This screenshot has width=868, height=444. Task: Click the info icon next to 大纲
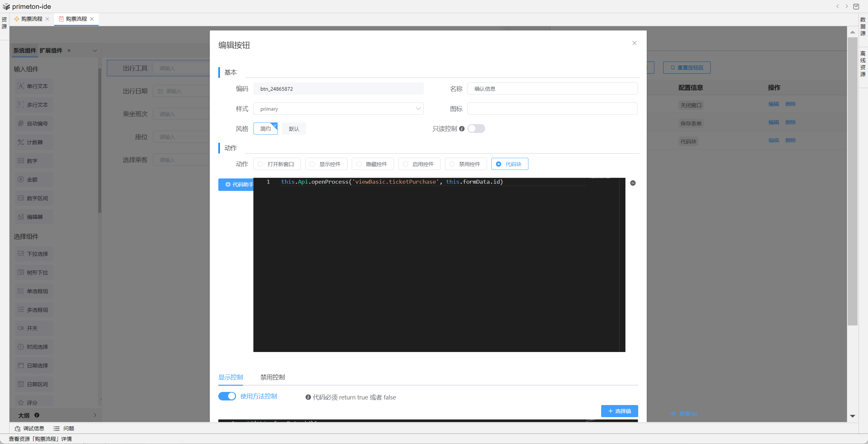(x=37, y=415)
